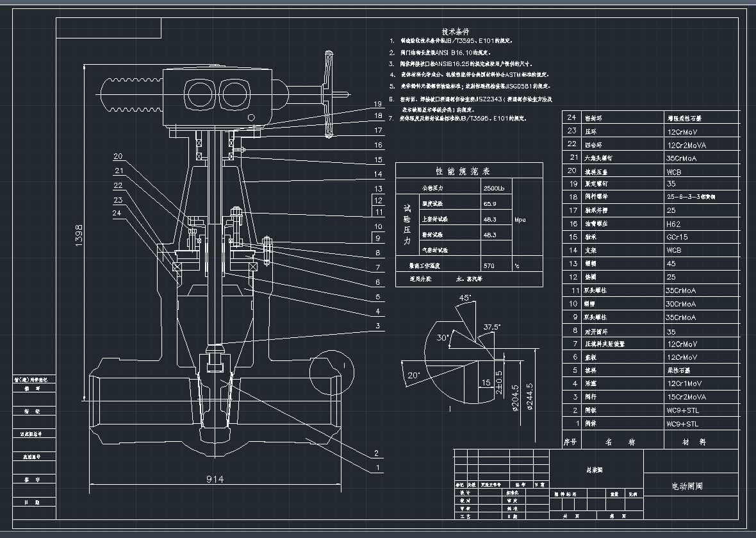
Task: Select the 技术条件 heading text
Action: [x=456, y=31]
